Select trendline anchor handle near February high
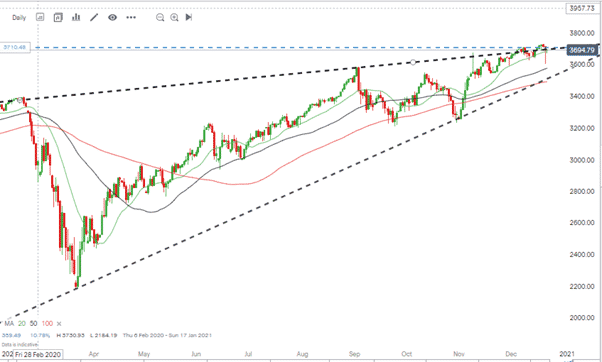Viewport: 602px width, 362px height. 20,100
